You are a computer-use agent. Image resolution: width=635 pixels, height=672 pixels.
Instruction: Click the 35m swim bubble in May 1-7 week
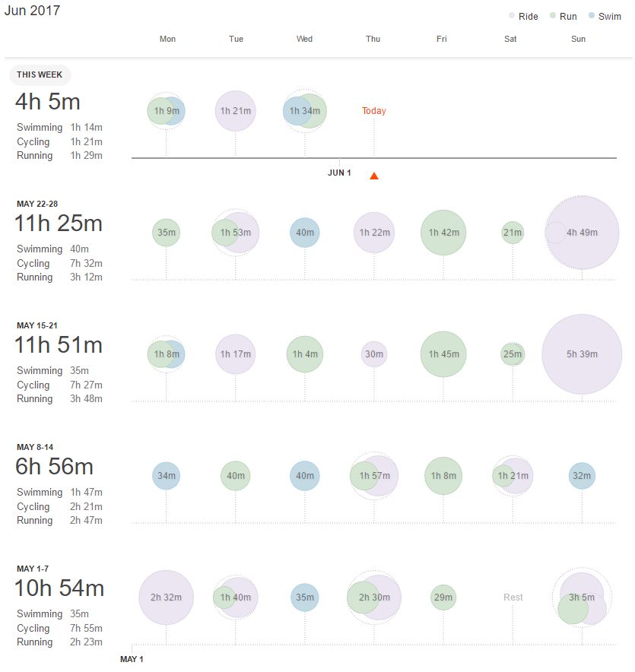point(304,598)
